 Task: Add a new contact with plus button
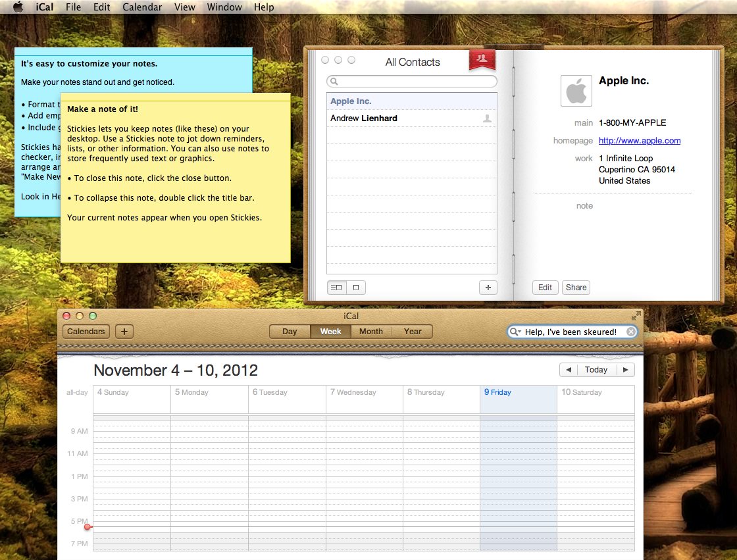click(488, 288)
